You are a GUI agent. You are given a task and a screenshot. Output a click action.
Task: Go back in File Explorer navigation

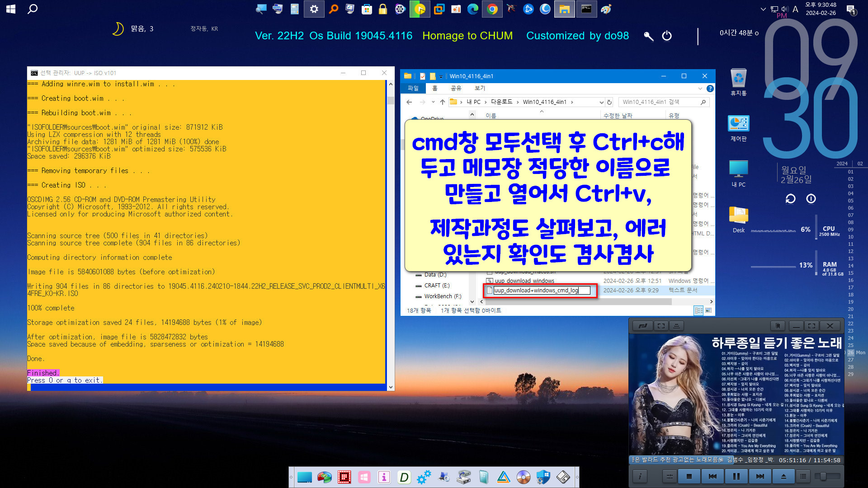pos(409,102)
